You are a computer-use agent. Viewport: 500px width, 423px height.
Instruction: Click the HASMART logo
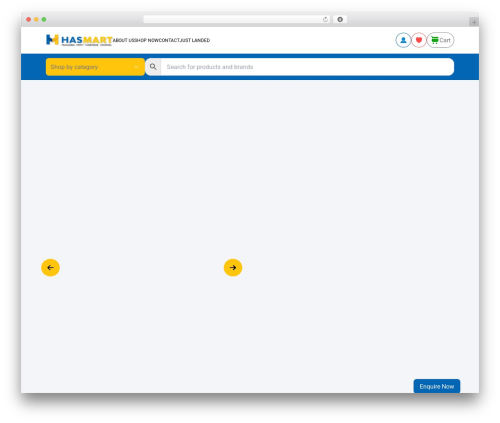[x=79, y=40]
